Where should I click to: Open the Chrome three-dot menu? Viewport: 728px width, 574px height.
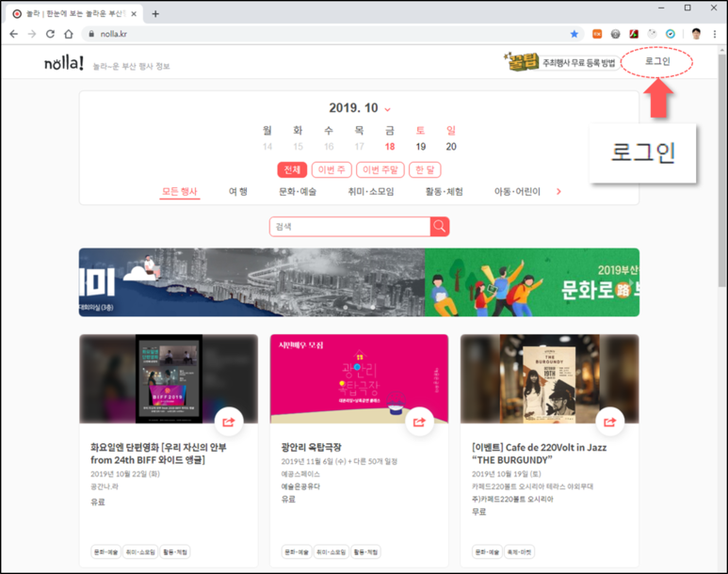pos(715,34)
